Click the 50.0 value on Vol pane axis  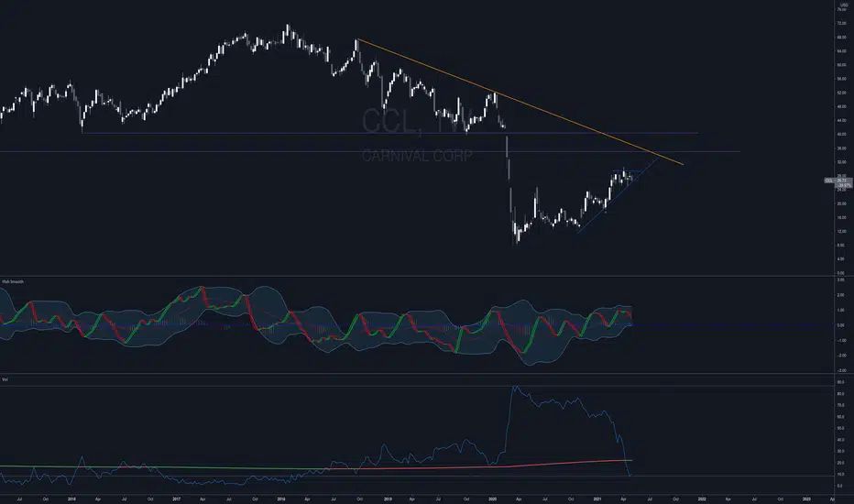841,428
